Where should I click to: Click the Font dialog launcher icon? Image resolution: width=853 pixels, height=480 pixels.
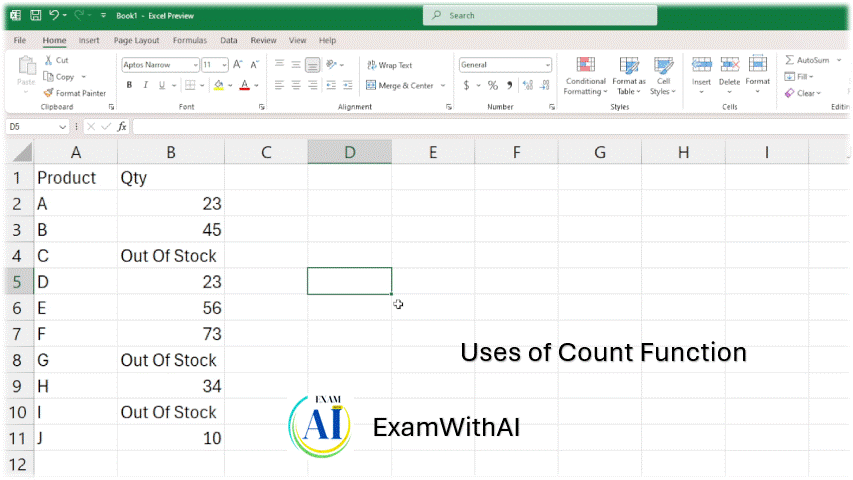point(262,107)
